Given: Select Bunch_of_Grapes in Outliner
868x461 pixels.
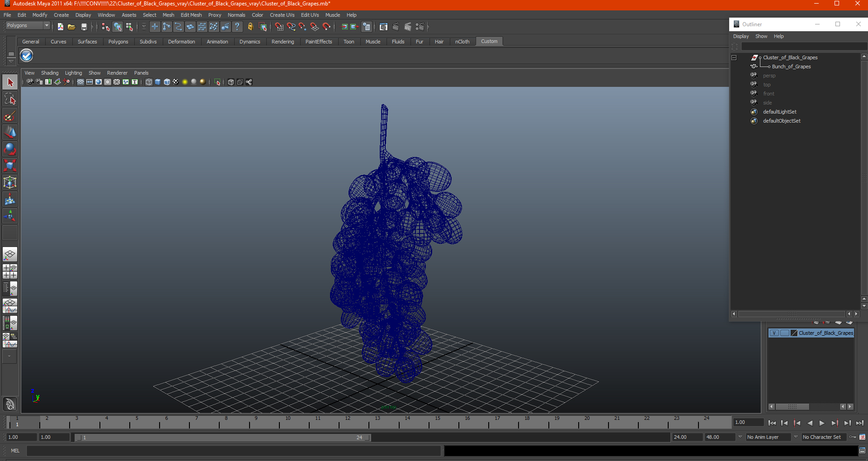Looking at the screenshot, I should coord(791,67).
